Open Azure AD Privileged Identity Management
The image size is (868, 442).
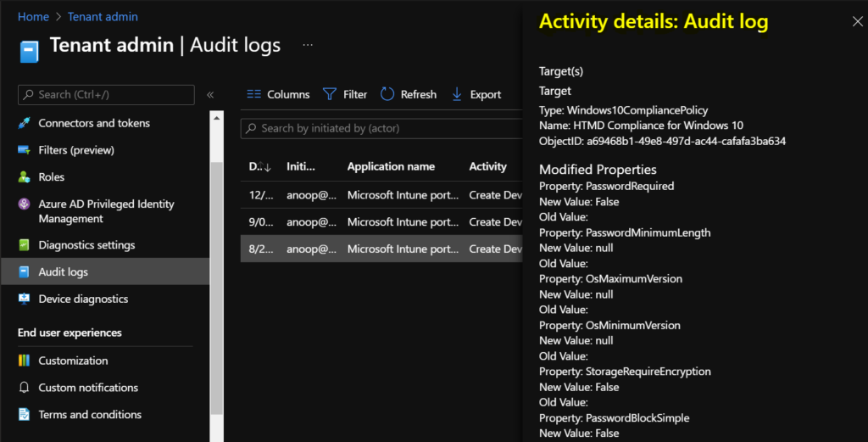coord(105,211)
